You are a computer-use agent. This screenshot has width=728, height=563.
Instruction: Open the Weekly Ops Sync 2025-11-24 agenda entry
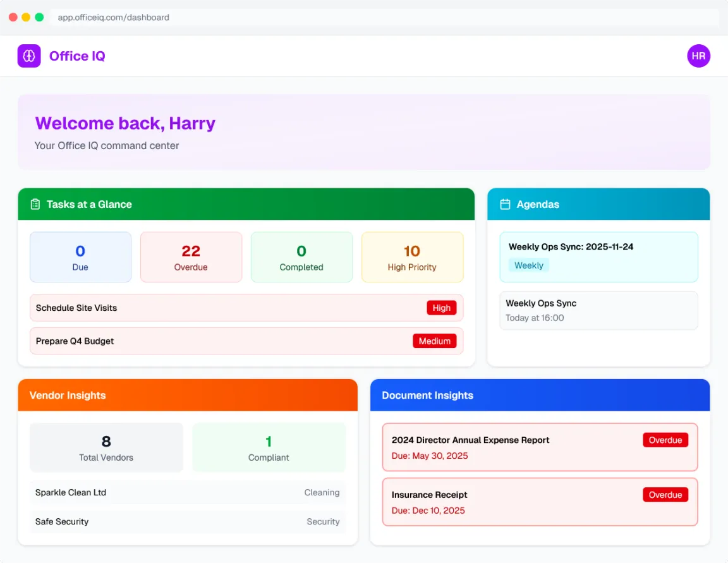[x=598, y=256]
